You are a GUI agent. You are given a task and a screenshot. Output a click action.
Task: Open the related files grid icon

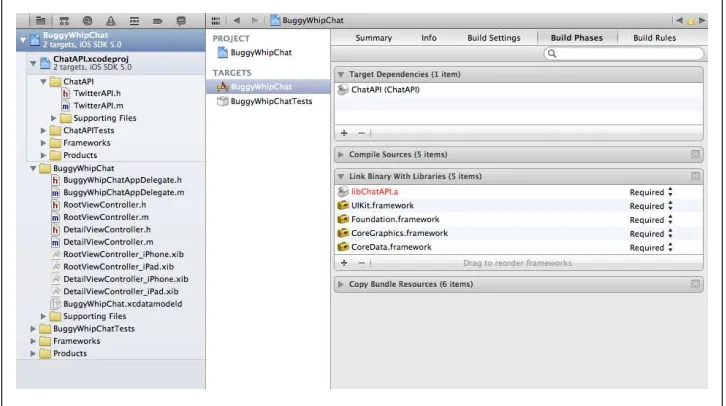click(216, 20)
